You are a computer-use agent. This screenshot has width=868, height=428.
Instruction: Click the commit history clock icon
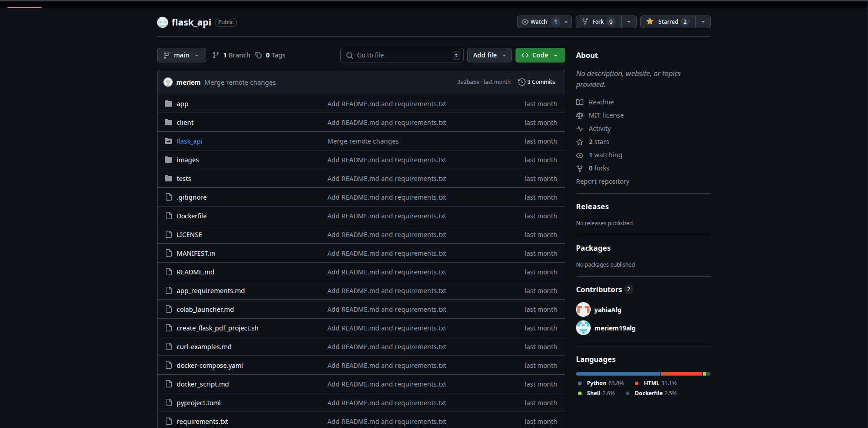pos(522,82)
